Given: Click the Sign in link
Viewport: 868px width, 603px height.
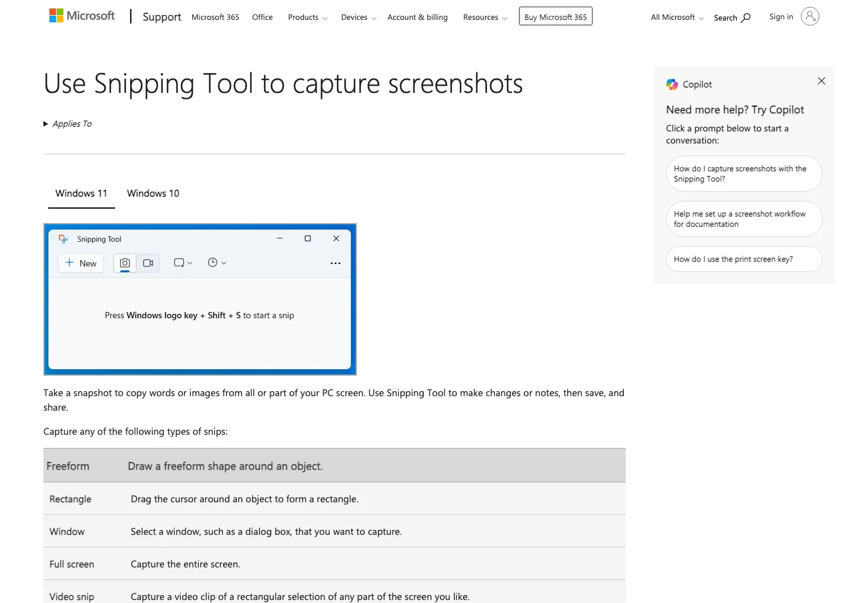Looking at the screenshot, I should point(781,16).
